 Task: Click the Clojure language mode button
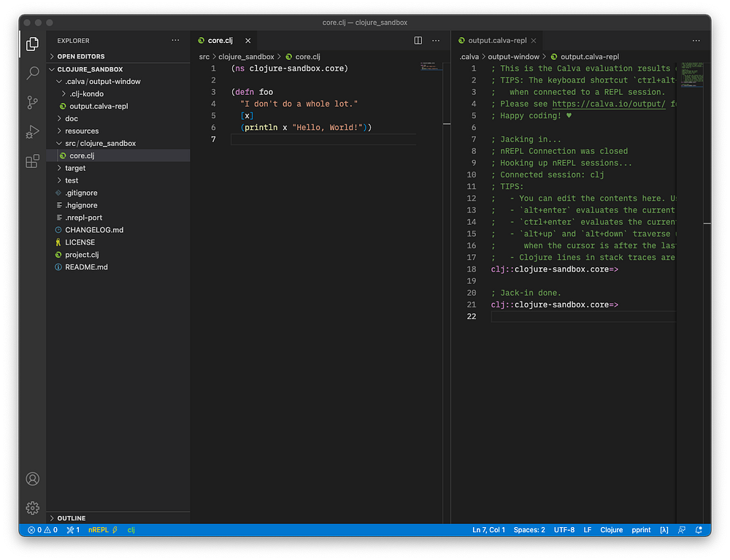point(611,530)
